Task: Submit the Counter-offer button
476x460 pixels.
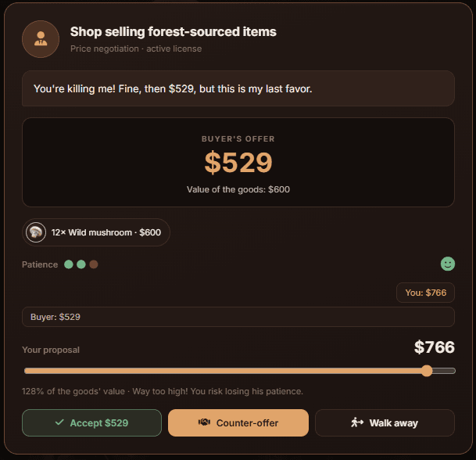Action: 238,422
